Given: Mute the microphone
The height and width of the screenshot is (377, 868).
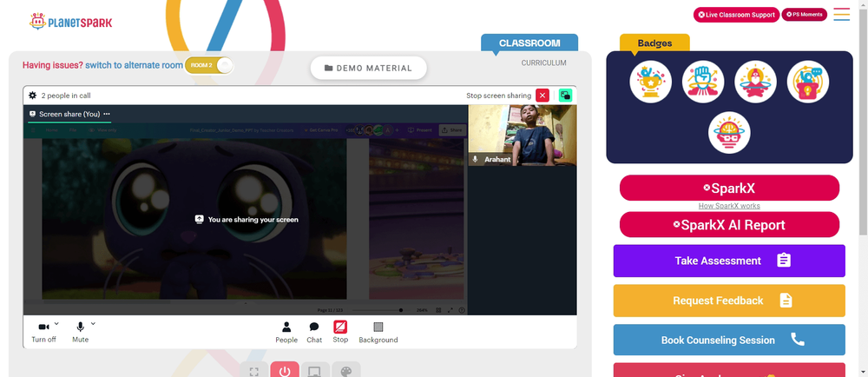Looking at the screenshot, I should click(x=80, y=332).
